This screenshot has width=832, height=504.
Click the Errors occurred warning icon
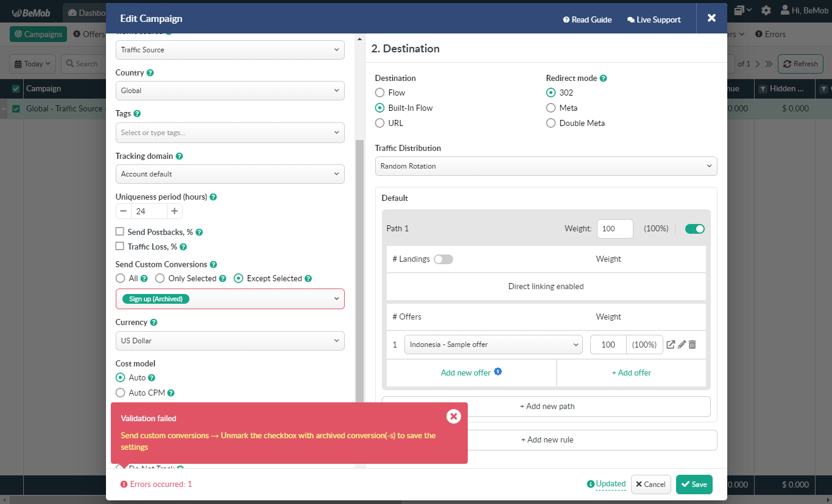tap(124, 485)
